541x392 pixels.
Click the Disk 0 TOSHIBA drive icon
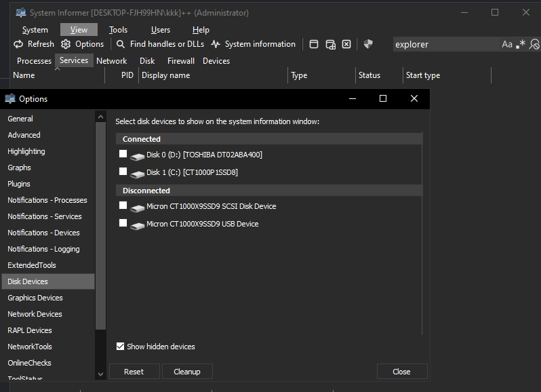[138, 157]
